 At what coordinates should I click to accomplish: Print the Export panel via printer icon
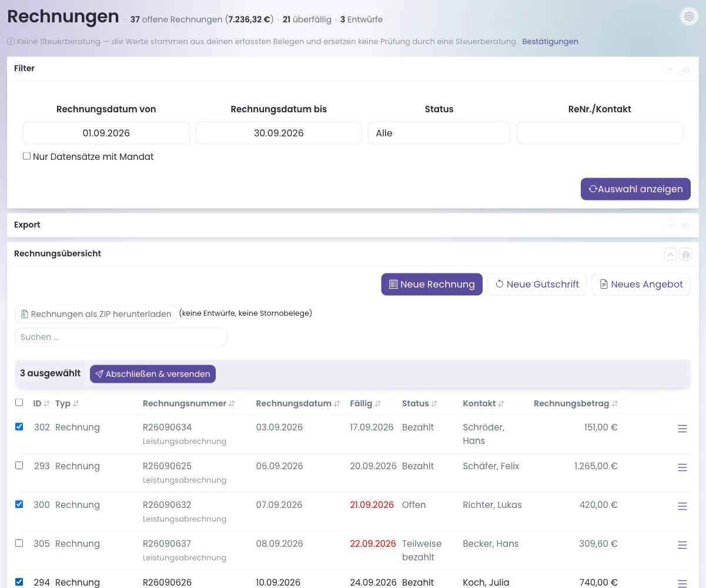(x=685, y=225)
